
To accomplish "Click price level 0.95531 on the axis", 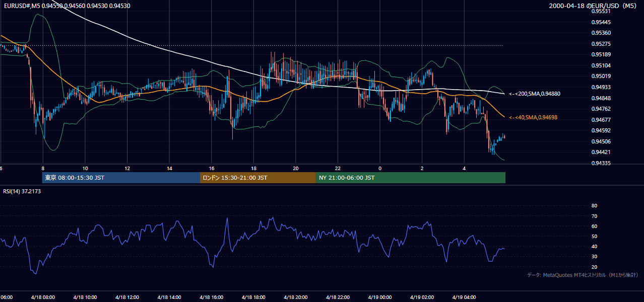I will tap(601, 11).
